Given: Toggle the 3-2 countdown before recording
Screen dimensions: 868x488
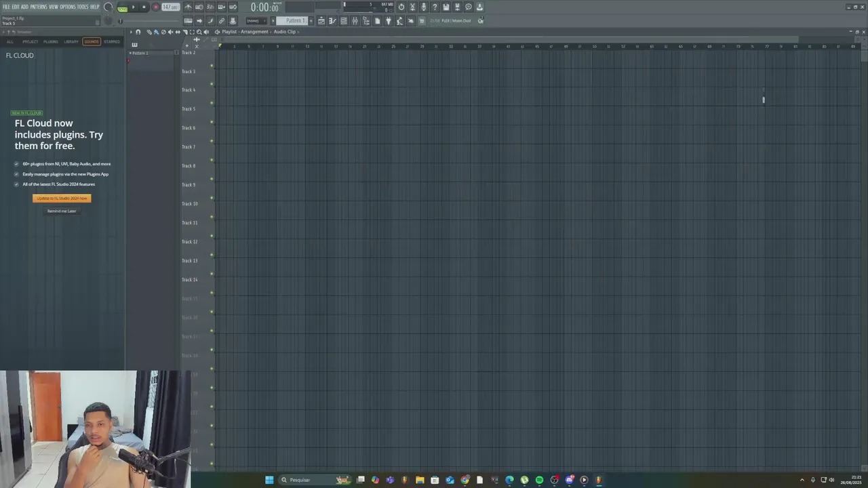Looking at the screenshot, I should (210, 7).
